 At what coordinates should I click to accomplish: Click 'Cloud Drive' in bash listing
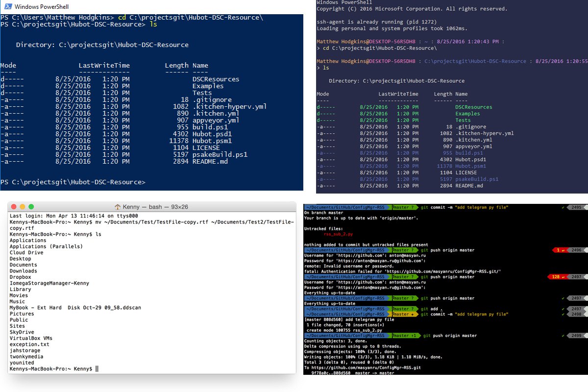point(26,253)
